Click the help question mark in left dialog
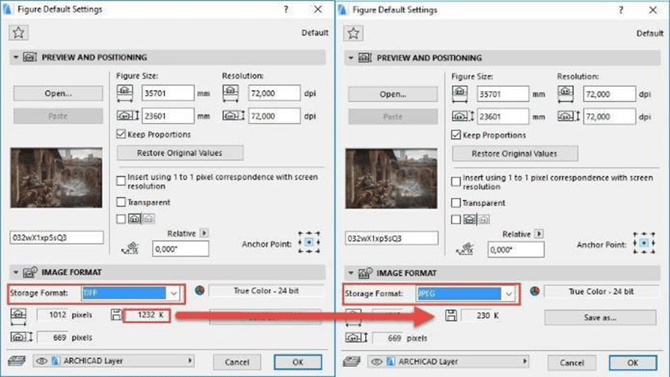670x377 pixels. pos(286,9)
